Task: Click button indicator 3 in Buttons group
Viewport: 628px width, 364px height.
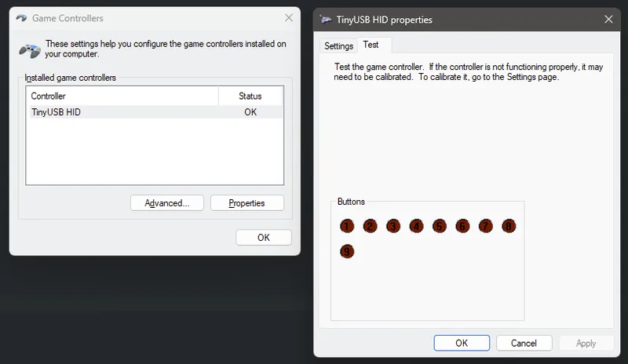Action: click(393, 226)
